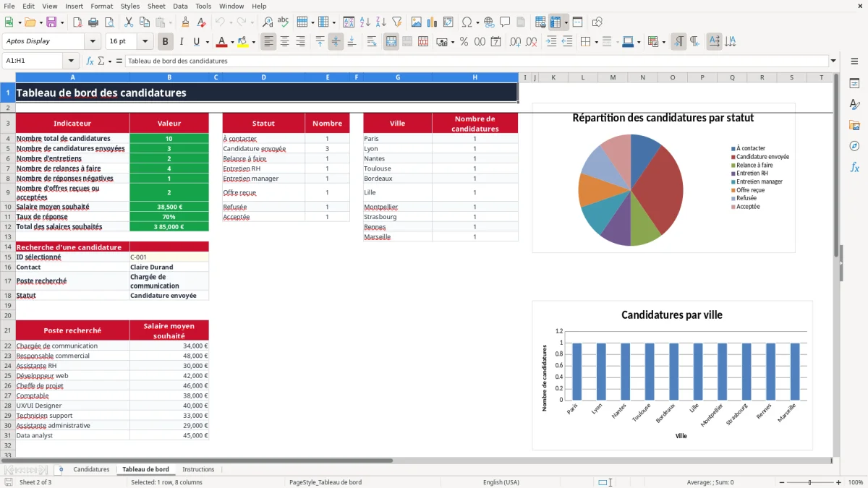Toggle Center Vertically alignment button
The image size is (868, 488).
pyautogui.click(x=336, y=42)
